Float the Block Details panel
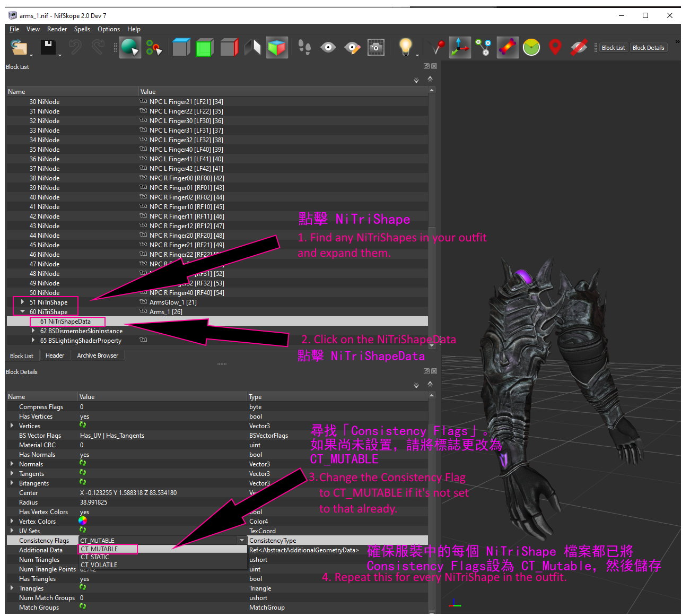Viewport: 699px width, 616px height. tap(426, 371)
